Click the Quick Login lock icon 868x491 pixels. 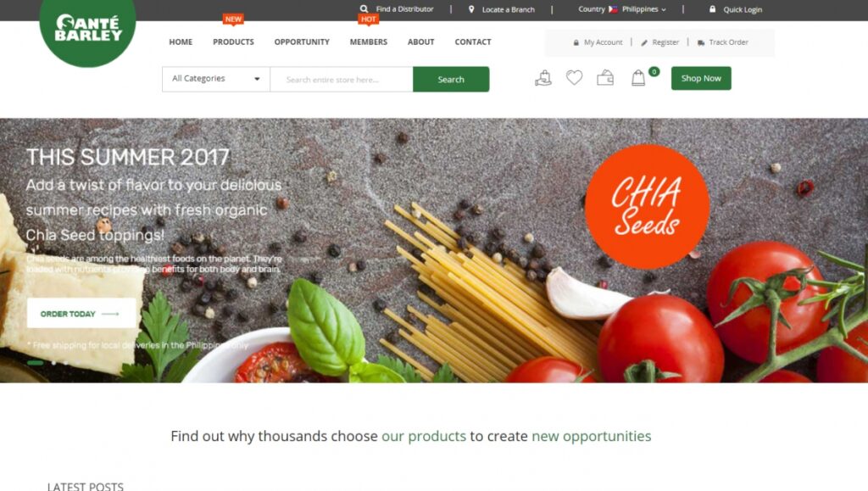pyautogui.click(x=712, y=8)
